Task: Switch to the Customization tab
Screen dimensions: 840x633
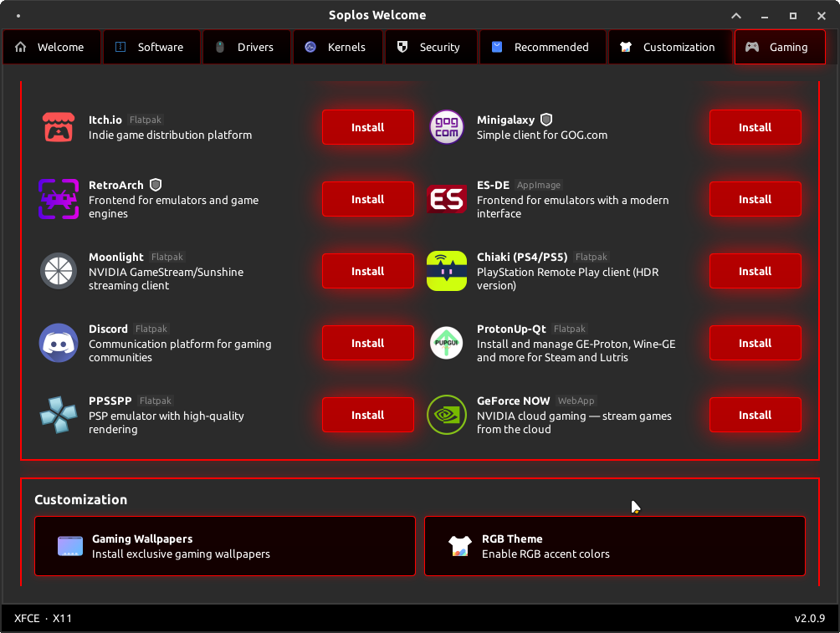Action: click(x=670, y=47)
